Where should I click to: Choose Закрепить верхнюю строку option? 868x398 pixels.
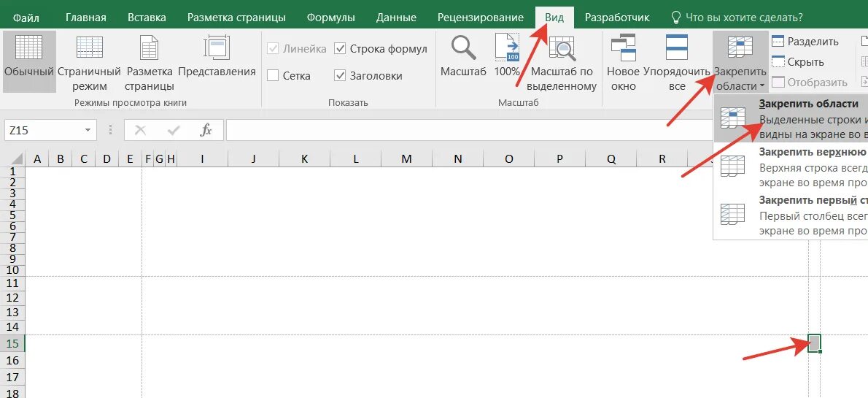[791, 167]
